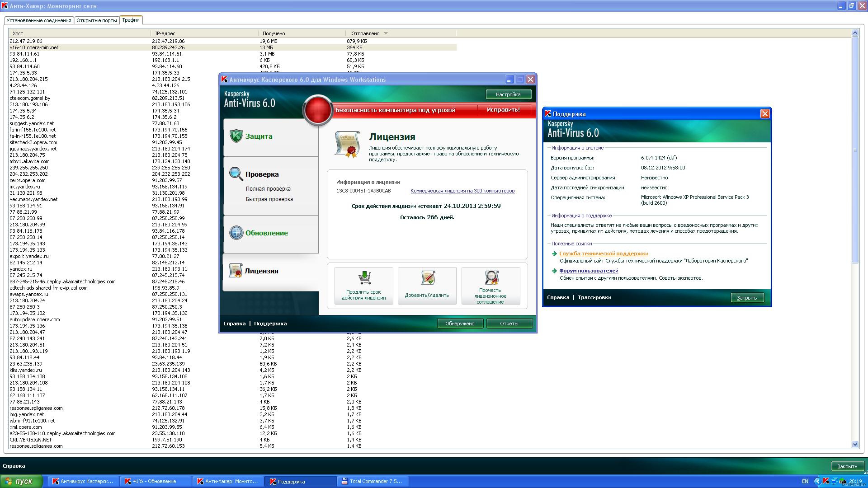The width and height of the screenshot is (868, 488).
Task: Click Продлить срок действия лицензии button
Action: coord(364,286)
